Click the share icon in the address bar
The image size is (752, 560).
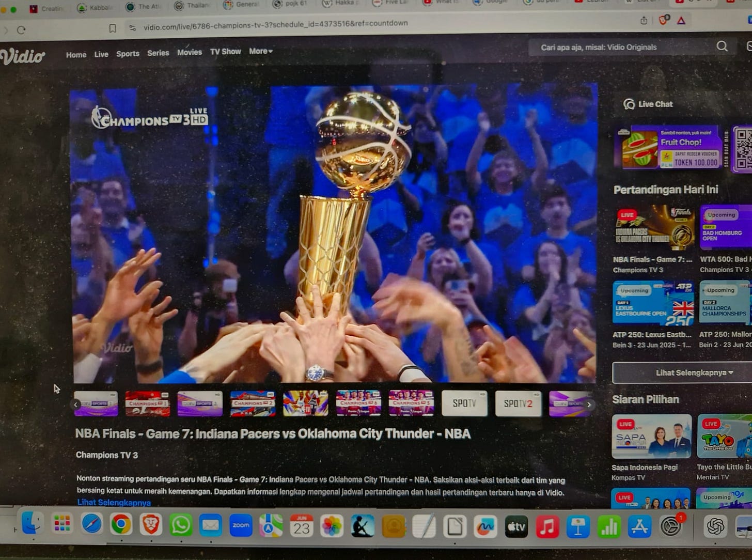pos(644,21)
